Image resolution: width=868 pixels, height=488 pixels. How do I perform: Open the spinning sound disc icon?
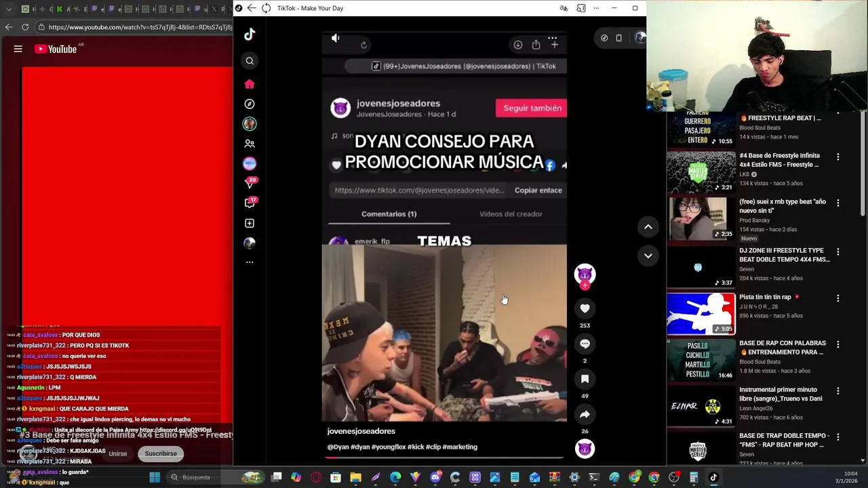click(585, 449)
